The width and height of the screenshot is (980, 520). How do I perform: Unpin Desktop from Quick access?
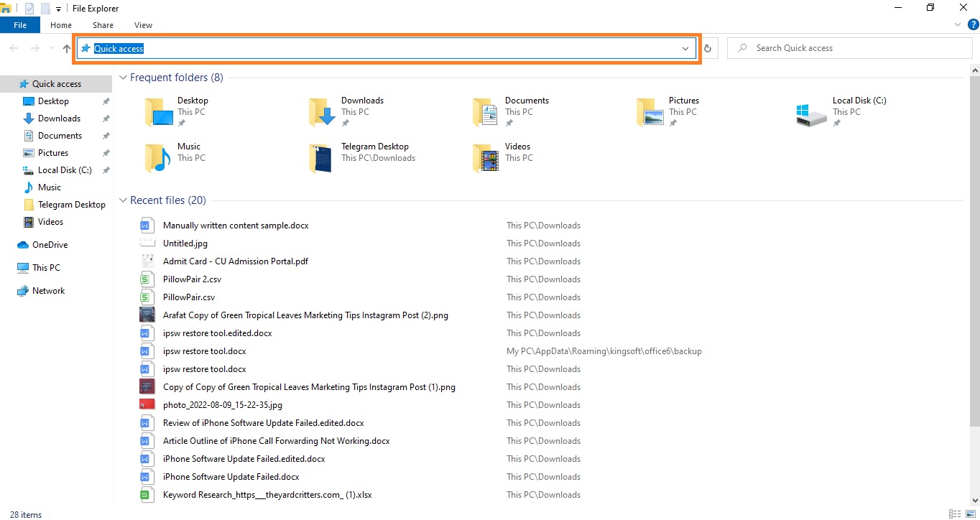pyautogui.click(x=106, y=101)
